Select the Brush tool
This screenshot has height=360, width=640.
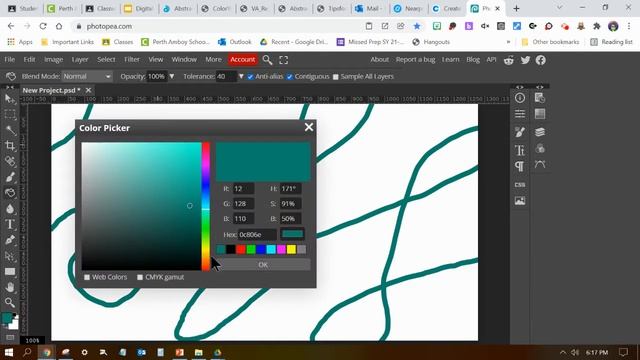10,177
